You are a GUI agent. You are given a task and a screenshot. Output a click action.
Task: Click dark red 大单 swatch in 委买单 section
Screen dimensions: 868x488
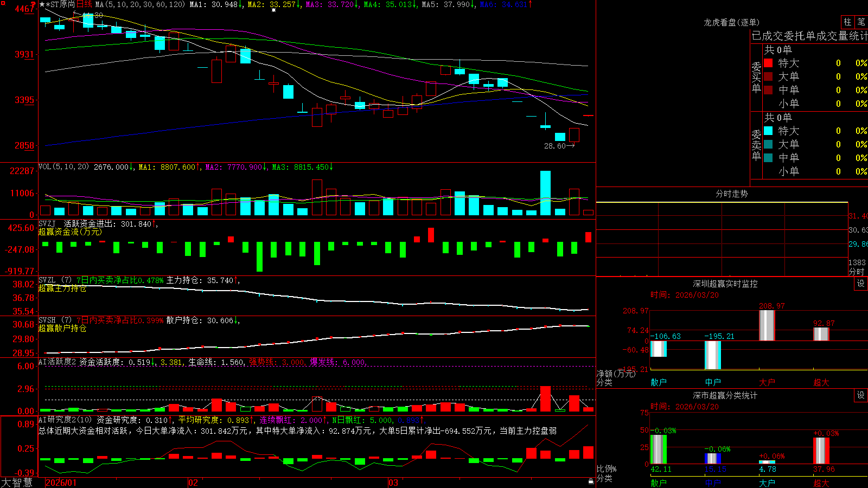(x=768, y=76)
